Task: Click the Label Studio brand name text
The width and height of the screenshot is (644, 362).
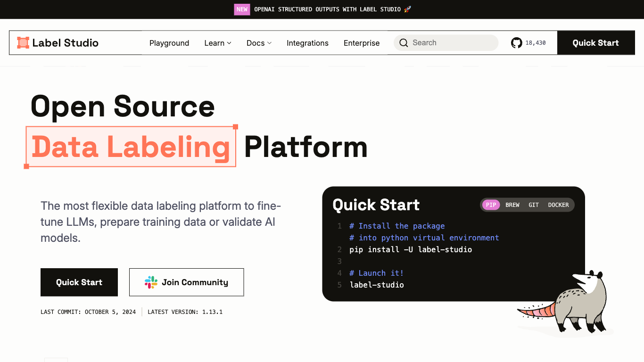Action: [x=66, y=43]
